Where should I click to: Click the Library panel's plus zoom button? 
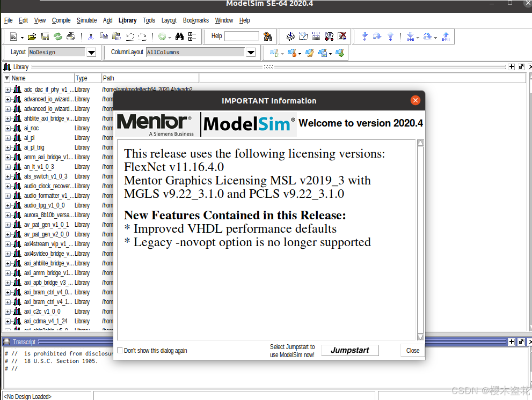(512, 67)
